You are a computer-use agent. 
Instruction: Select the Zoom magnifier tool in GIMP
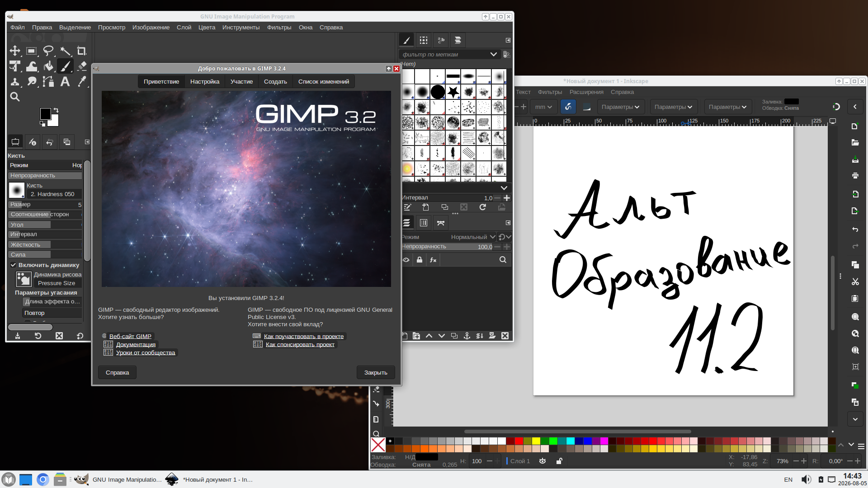coord(15,97)
